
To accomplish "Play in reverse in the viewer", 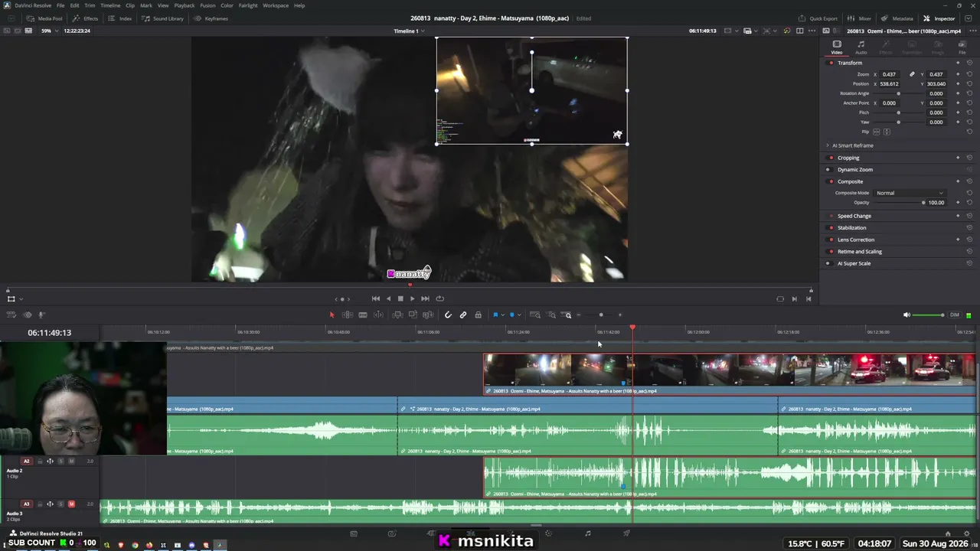I will [388, 298].
